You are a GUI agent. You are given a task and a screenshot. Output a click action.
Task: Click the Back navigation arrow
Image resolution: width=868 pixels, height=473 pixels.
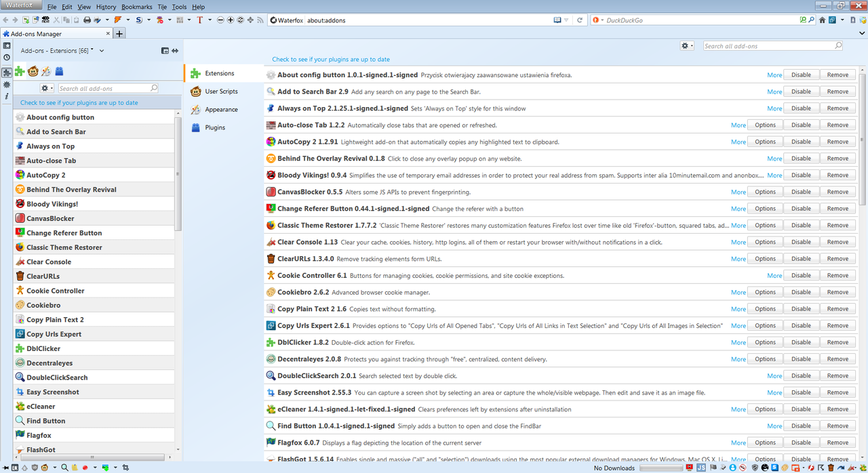[x=5, y=20]
